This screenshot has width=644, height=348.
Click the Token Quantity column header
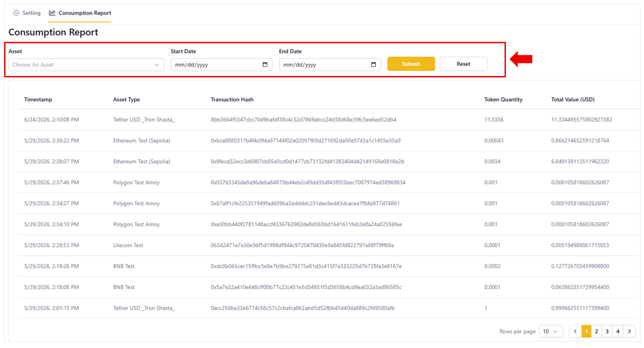[503, 100]
